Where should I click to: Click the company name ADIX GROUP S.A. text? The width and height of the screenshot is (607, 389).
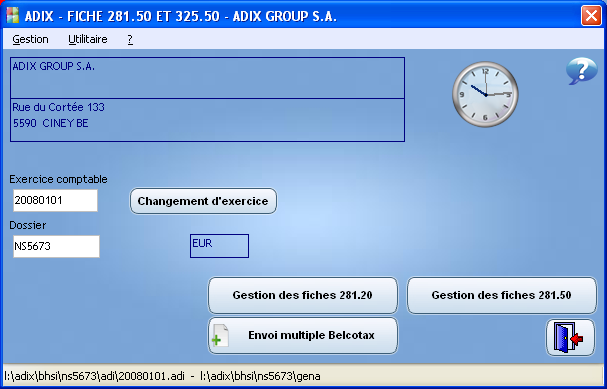(54, 66)
